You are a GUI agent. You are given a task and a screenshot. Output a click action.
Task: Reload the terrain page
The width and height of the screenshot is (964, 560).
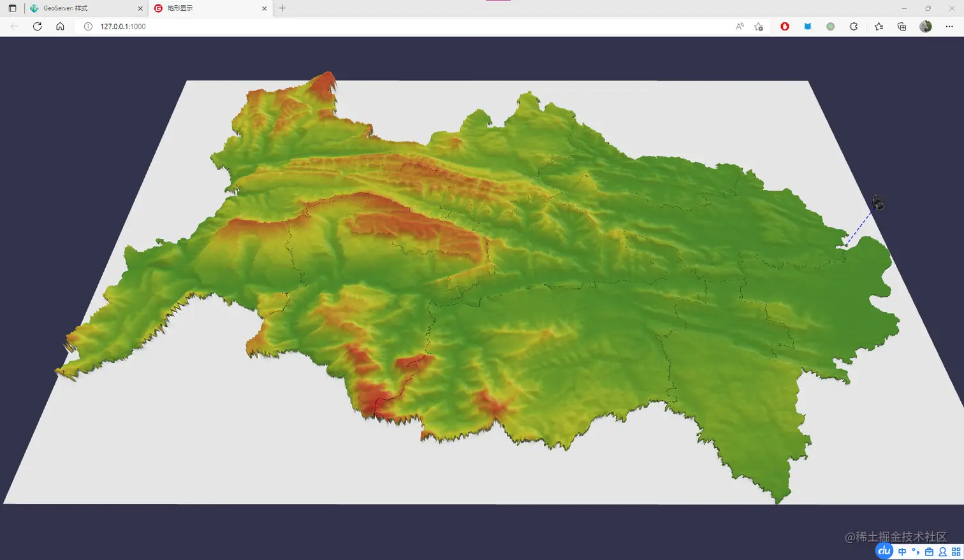coord(37,26)
